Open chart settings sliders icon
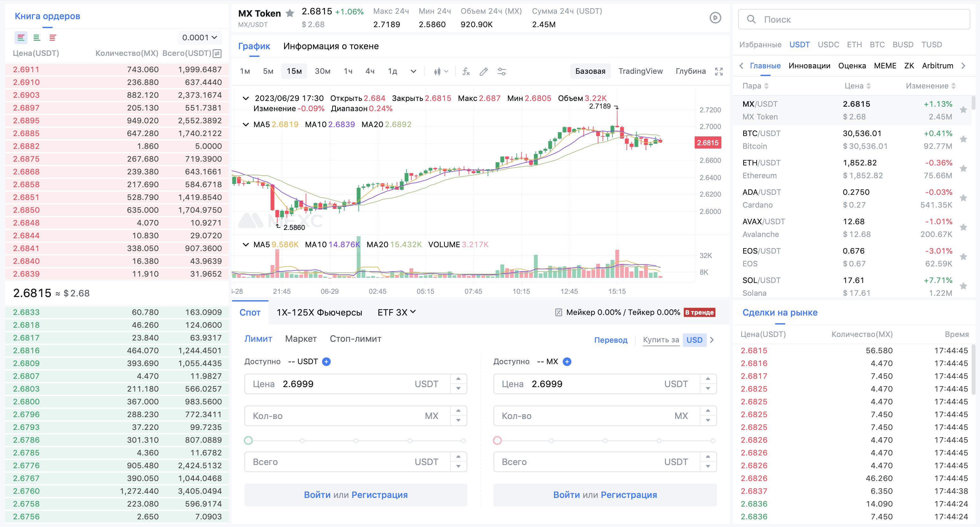The height and width of the screenshot is (527, 980). tap(501, 71)
